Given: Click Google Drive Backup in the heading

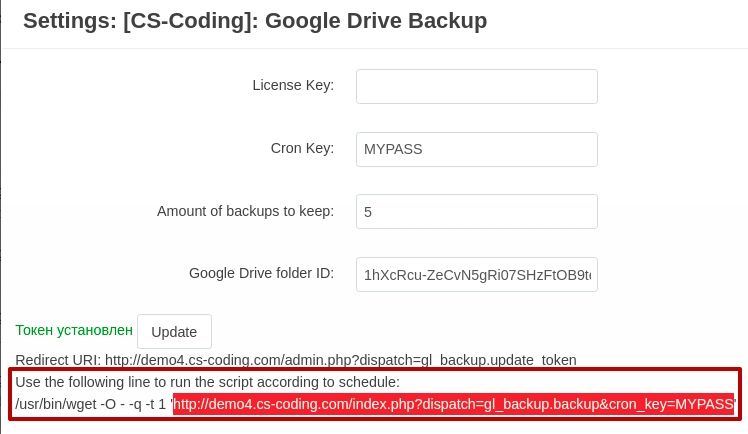Looking at the screenshot, I should [x=376, y=21].
